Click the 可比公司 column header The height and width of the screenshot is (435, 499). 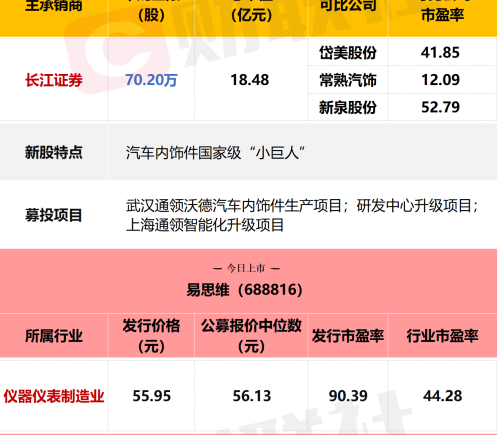tap(348, 6)
